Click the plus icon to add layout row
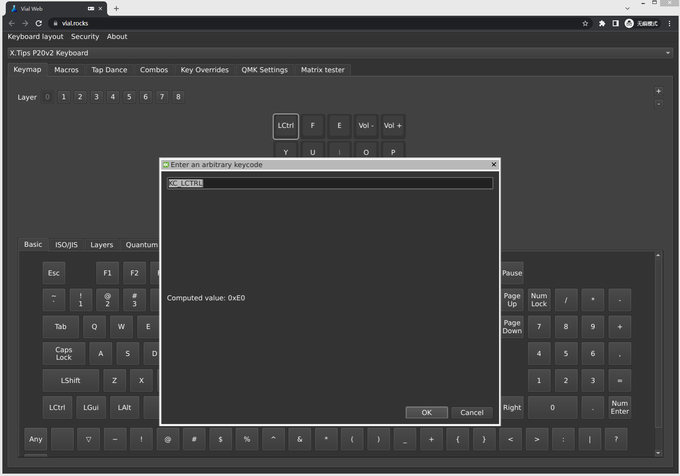This screenshot has height=476, width=680. 658,91
